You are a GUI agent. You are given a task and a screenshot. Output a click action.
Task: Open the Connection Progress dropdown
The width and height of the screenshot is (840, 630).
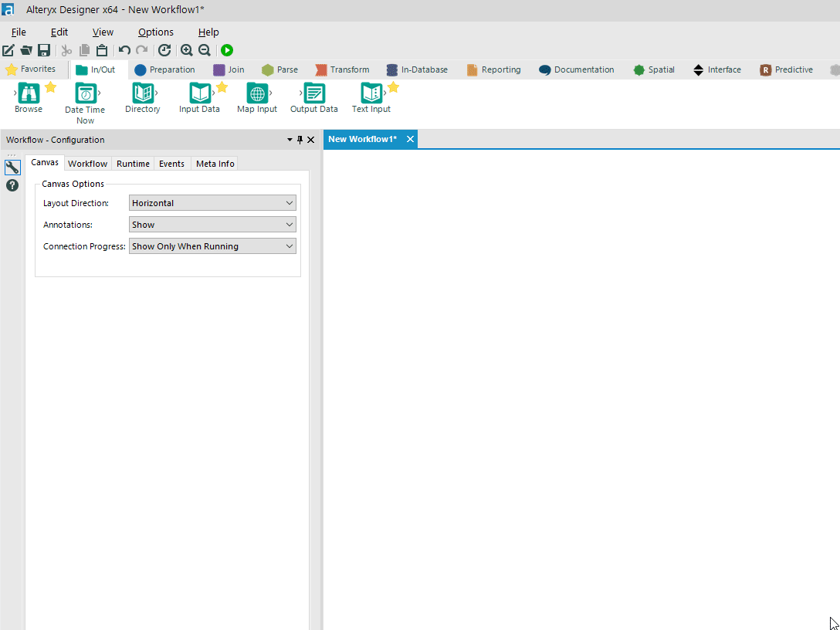212,246
